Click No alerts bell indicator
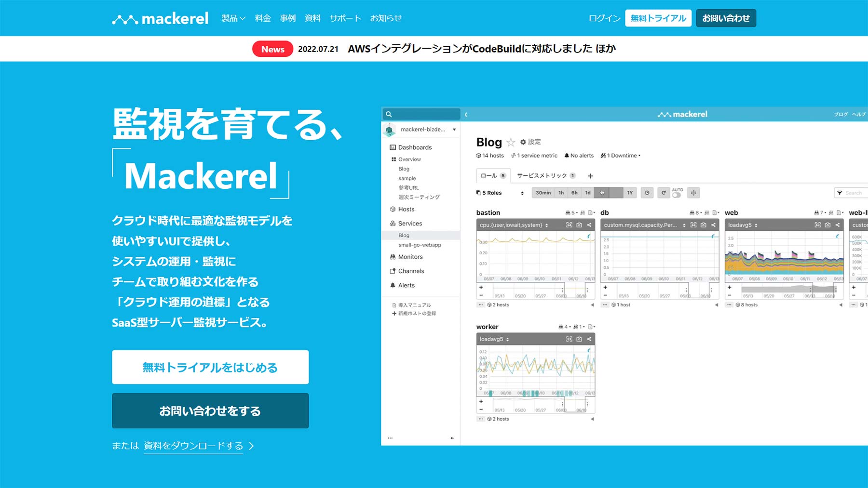 click(x=579, y=156)
